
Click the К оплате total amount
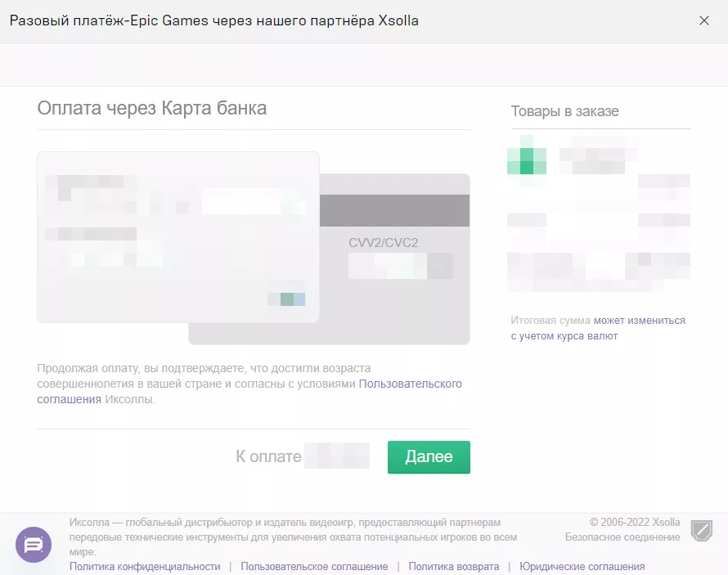337,456
